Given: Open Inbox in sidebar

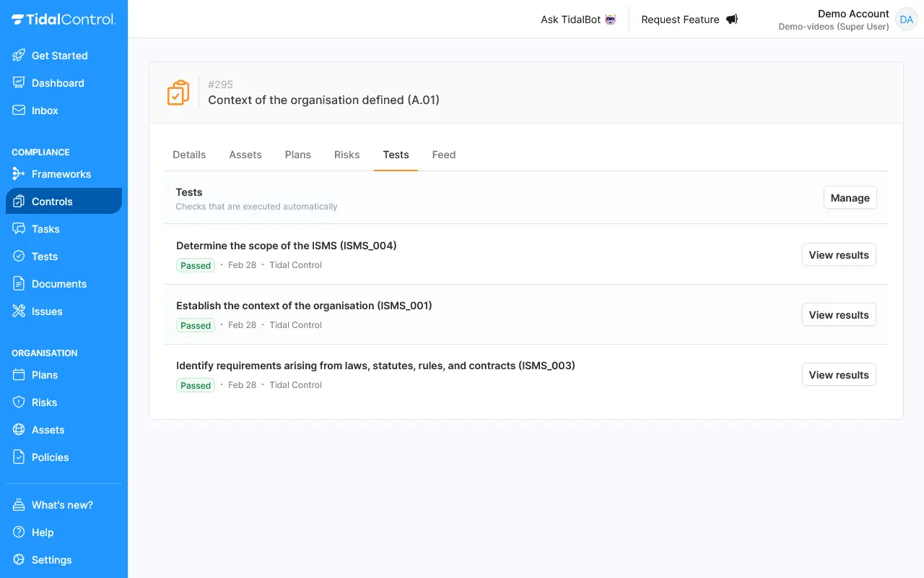Looking at the screenshot, I should (x=64, y=111).
